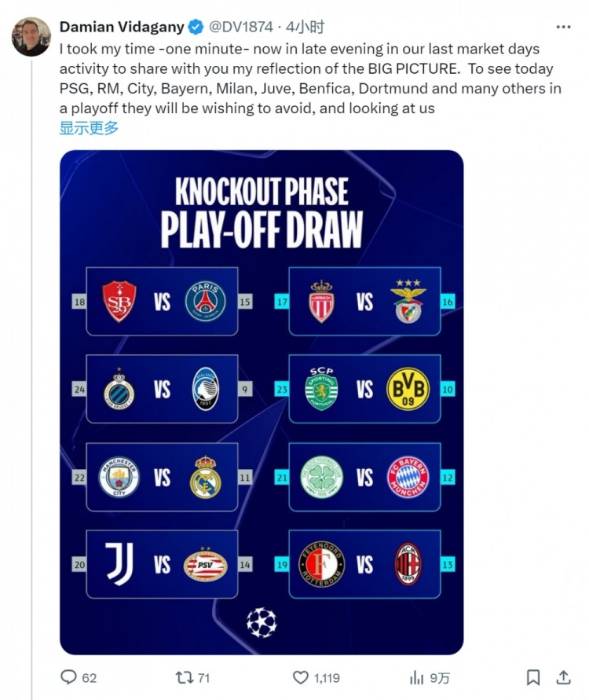Click the Real Madrid crest

[206, 477]
